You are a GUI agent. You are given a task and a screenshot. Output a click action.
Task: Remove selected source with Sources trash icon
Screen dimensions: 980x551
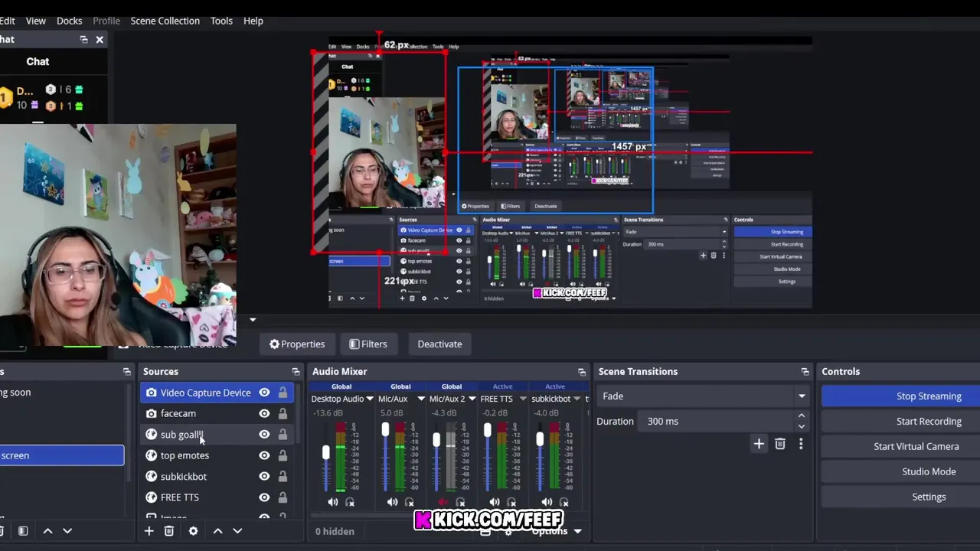click(x=169, y=531)
